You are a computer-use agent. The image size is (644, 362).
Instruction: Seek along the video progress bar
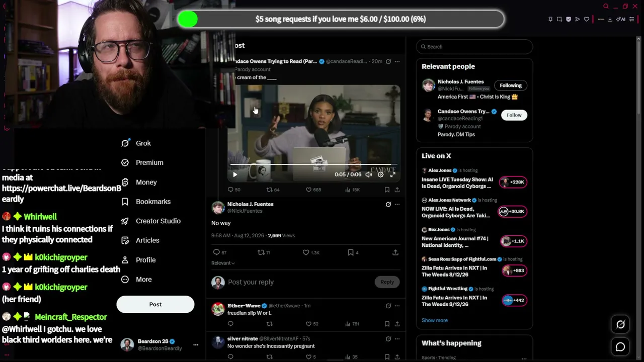coord(314,164)
